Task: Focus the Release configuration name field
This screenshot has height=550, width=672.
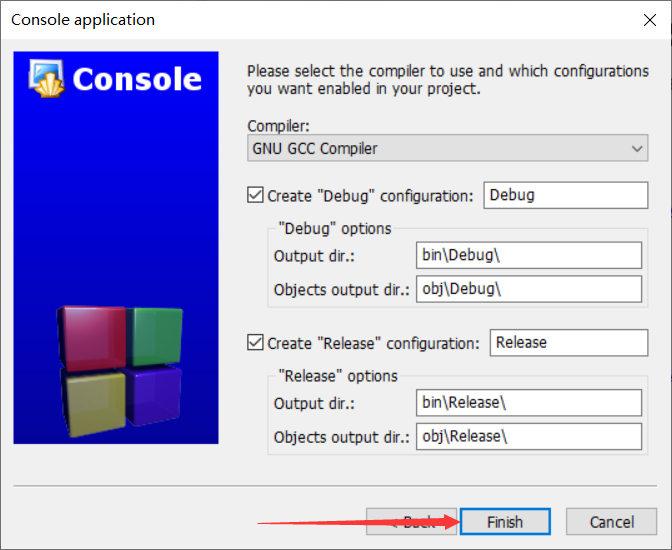Action: pyautogui.click(x=569, y=343)
